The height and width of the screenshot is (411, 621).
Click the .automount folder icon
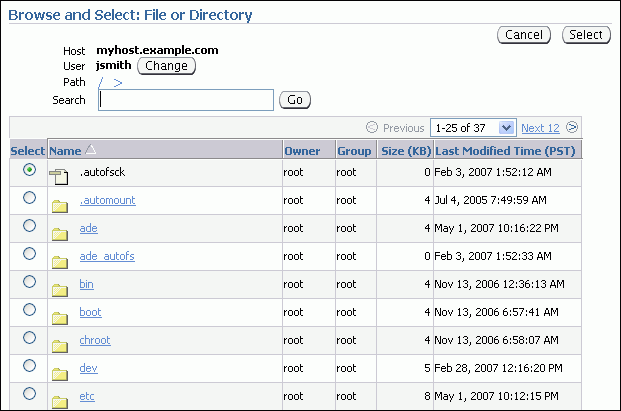click(x=60, y=204)
